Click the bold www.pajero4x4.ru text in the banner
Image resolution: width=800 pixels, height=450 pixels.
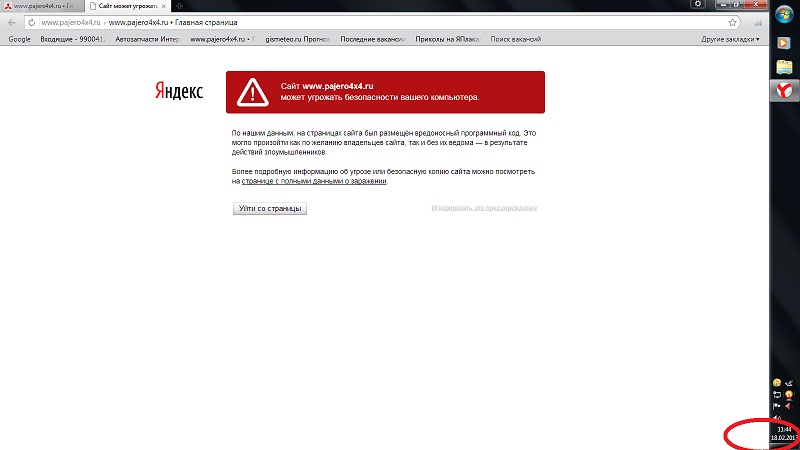(x=338, y=86)
